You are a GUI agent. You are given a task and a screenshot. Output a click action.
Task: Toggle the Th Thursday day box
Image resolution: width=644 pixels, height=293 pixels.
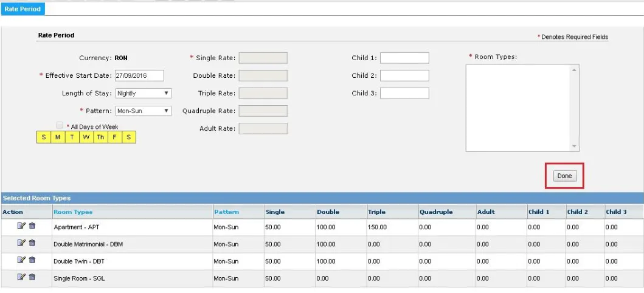100,137
